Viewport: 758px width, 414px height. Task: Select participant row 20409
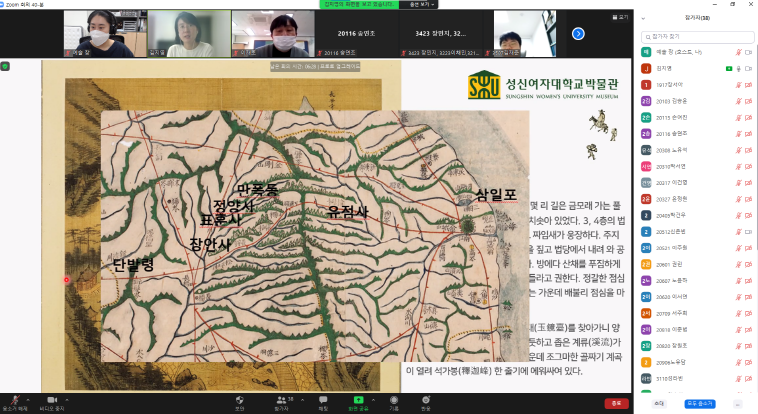(x=697, y=215)
